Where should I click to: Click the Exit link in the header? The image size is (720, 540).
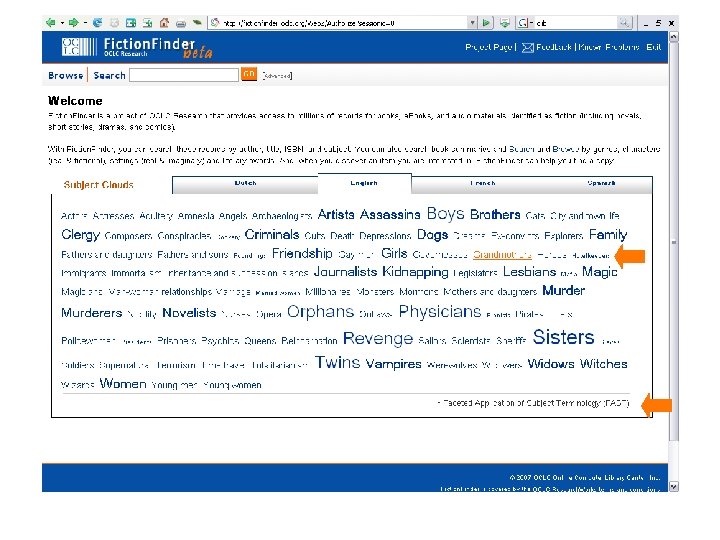(x=653, y=47)
